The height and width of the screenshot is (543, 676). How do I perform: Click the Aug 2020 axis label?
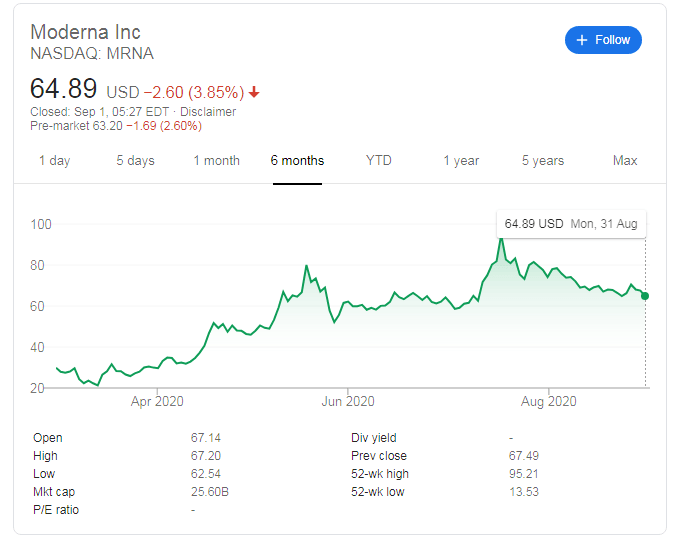coord(549,402)
